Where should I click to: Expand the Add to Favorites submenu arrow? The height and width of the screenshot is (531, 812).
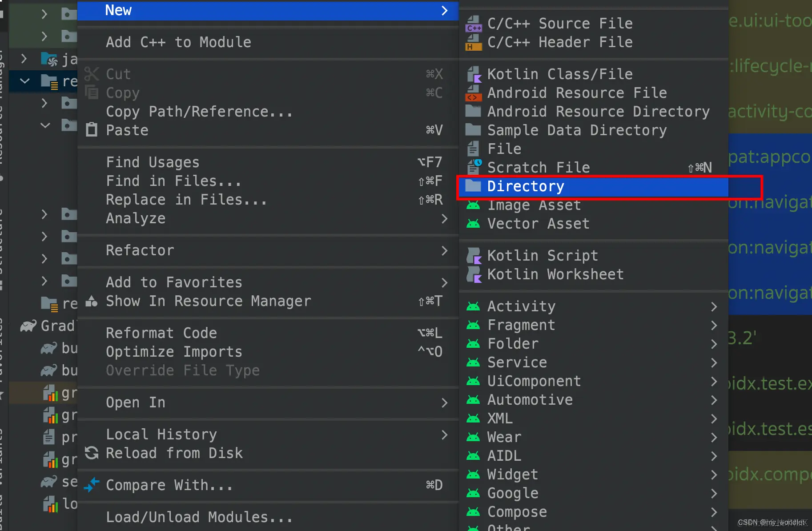(x=444, y=282)
